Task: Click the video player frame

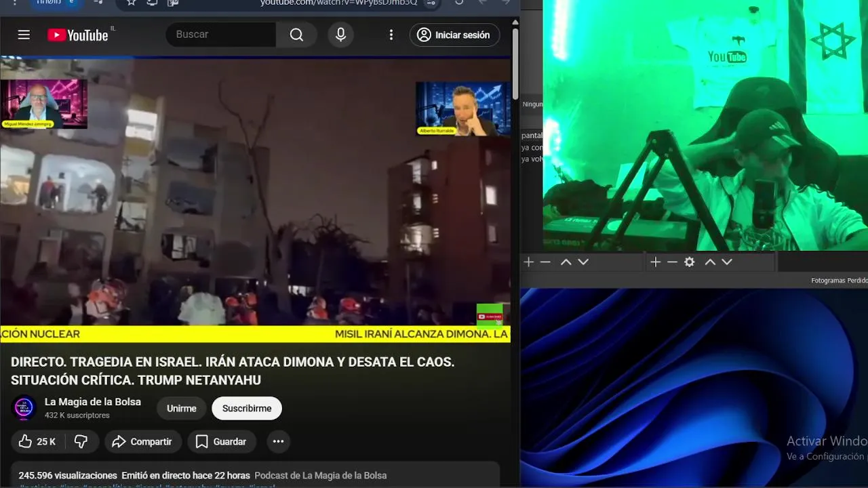Action: (255, 200)
